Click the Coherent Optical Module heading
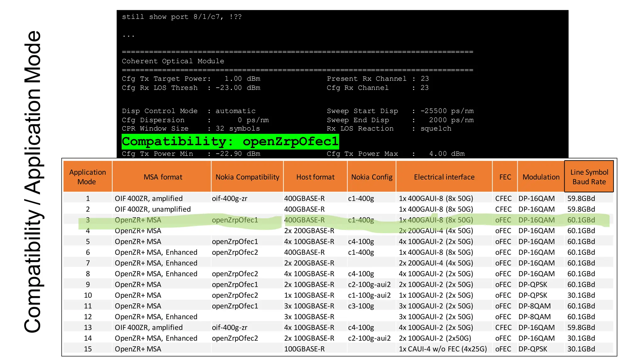 tap(173, 61)
